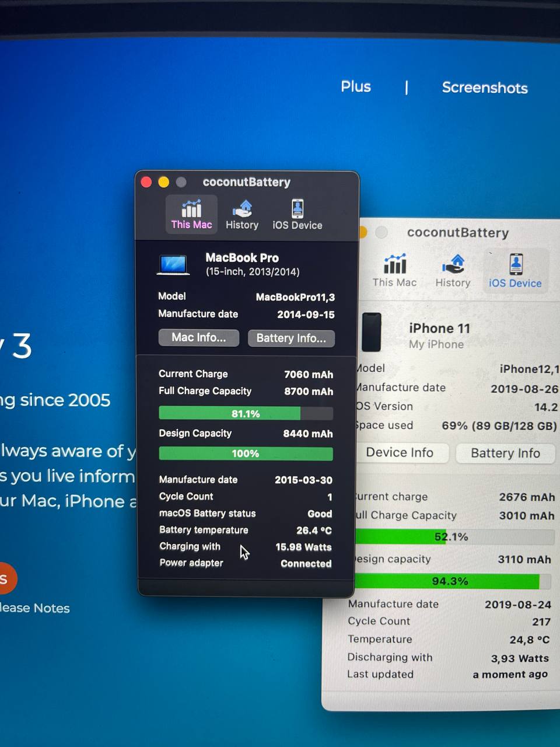This screenshot has width=560, height=747.
Task: Click the "Connected" power adapter value
Action: (306, 564)
